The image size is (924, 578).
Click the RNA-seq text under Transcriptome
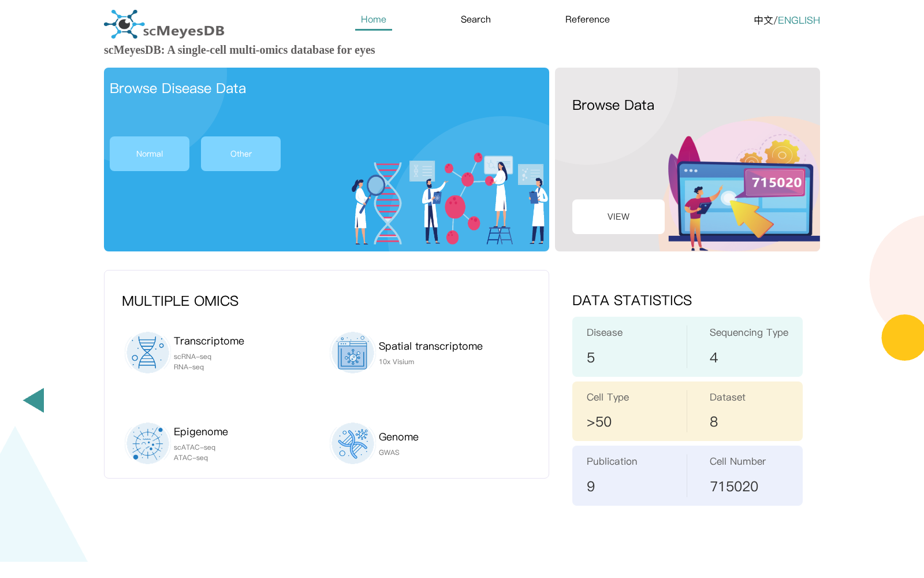189,367
